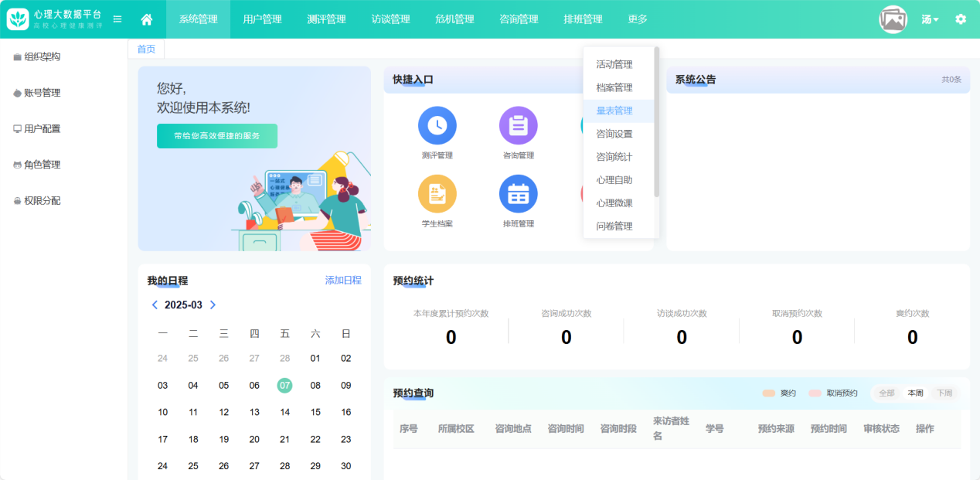980x480 pixels.
Task: Click the dropdown menu scrollbar
Action: pyautogui.click(x=656, y=121)
